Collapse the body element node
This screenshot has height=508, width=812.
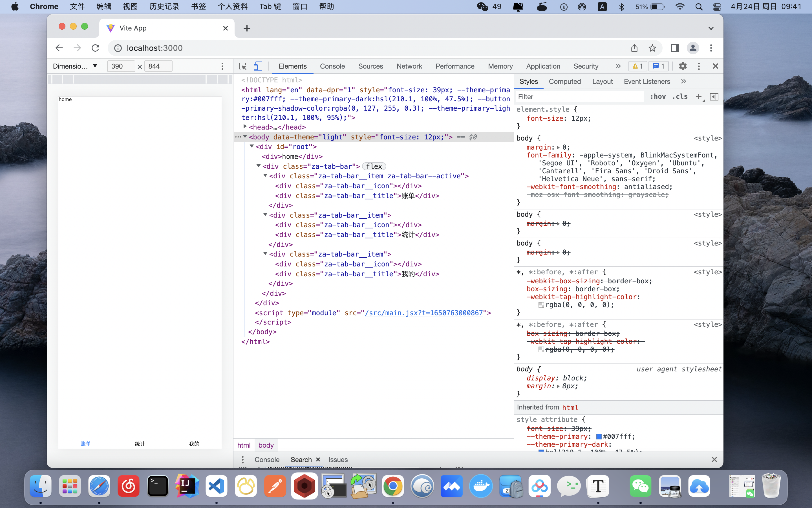tap(245, 136)
